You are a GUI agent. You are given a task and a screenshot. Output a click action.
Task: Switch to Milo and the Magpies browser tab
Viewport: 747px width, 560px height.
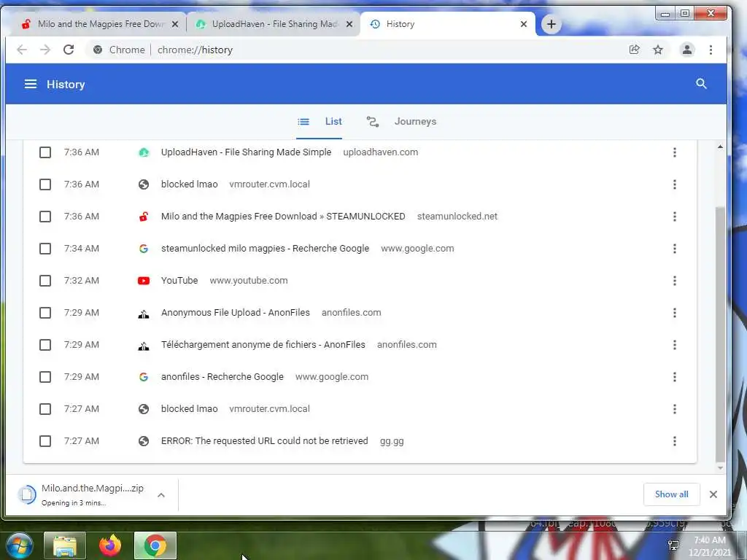point(99,24)
